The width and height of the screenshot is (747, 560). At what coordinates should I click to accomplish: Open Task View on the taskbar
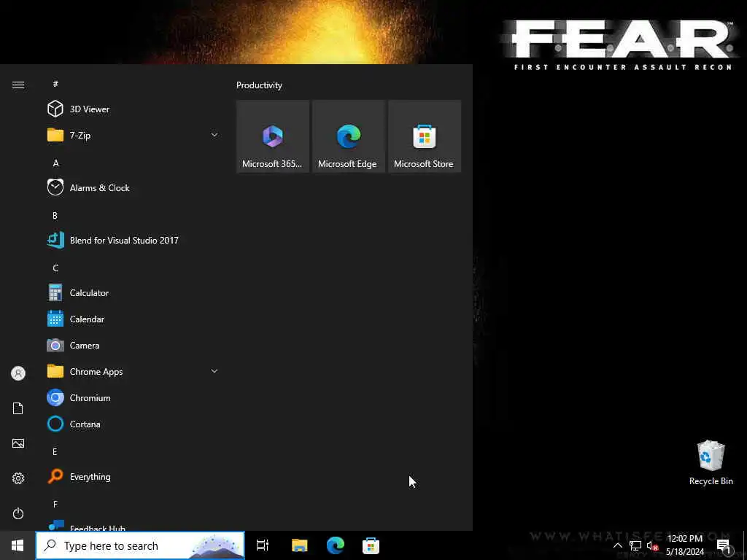coord(263,545)
